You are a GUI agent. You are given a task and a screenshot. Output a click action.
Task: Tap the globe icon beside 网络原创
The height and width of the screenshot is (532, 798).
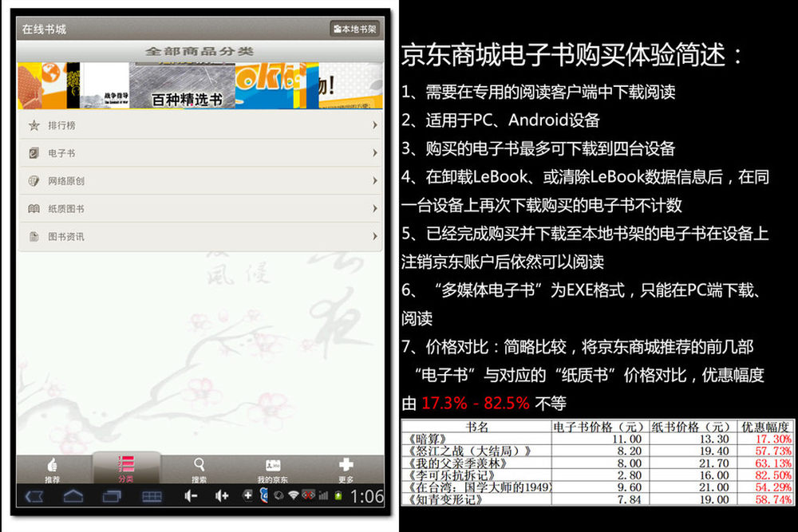pos(34,180)
